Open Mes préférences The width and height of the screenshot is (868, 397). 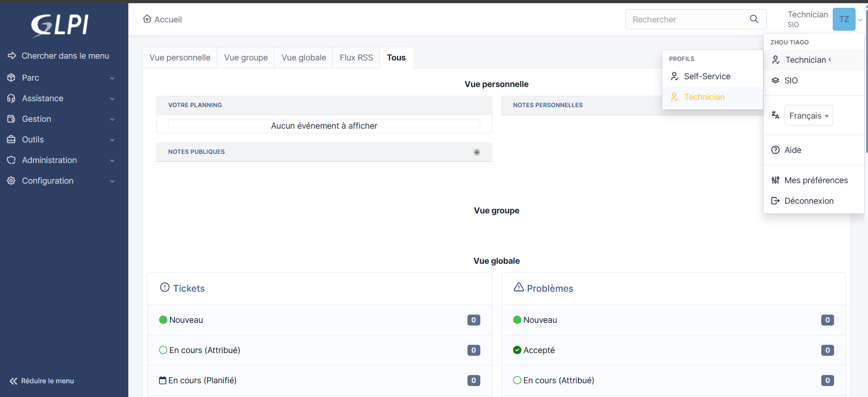(813, 180)
